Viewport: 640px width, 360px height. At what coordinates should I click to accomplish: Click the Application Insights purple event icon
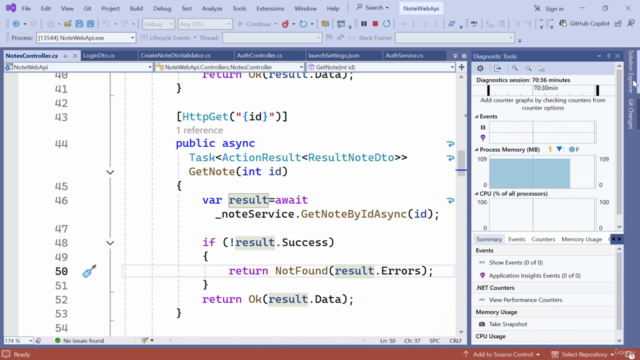tap(482, 276)
